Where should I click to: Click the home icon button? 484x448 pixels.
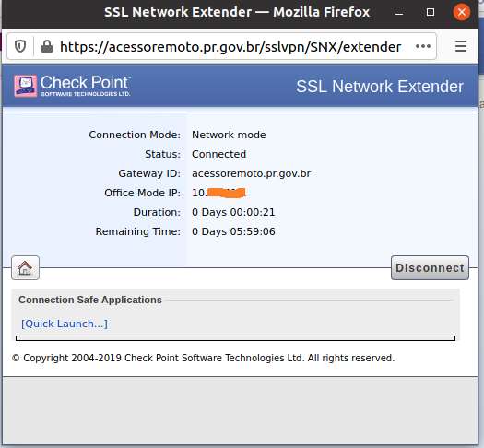25,268
